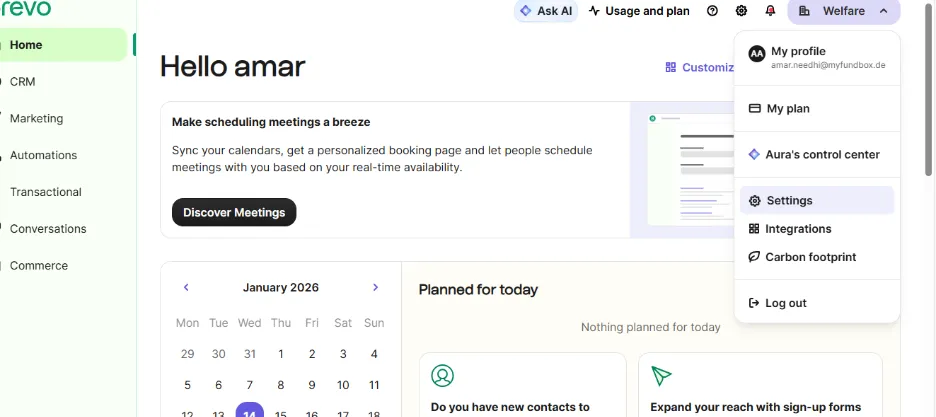Click the January 2026 month label
This screenshot has height=417, width=936.
(x=281, y=288)
